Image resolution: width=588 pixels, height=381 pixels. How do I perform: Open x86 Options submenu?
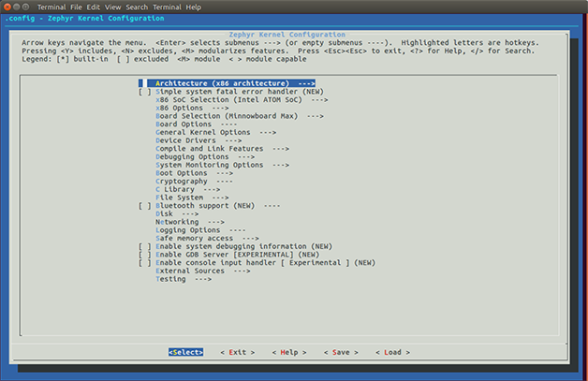point(192,108)
